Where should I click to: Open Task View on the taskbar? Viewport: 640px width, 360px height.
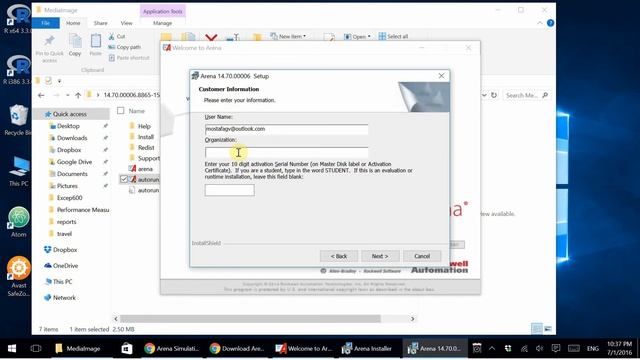tap(36, 348)
